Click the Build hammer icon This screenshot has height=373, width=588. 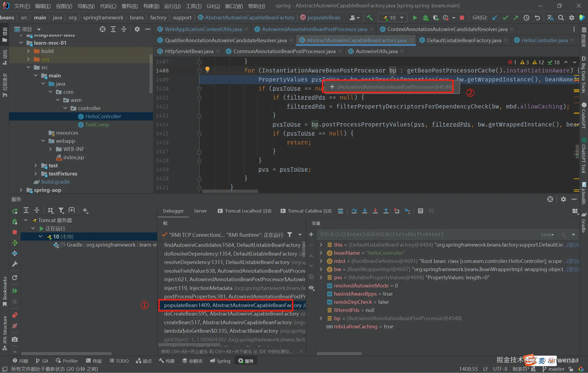tap(369, 18)
